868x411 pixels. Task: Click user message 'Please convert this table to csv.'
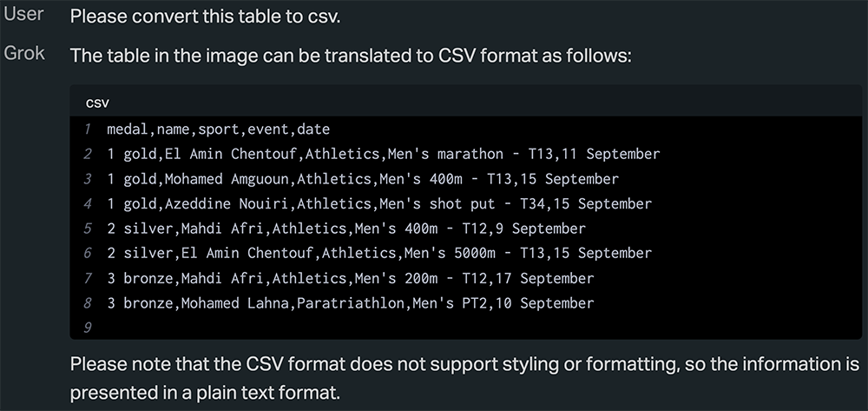[x=212, y=16]
